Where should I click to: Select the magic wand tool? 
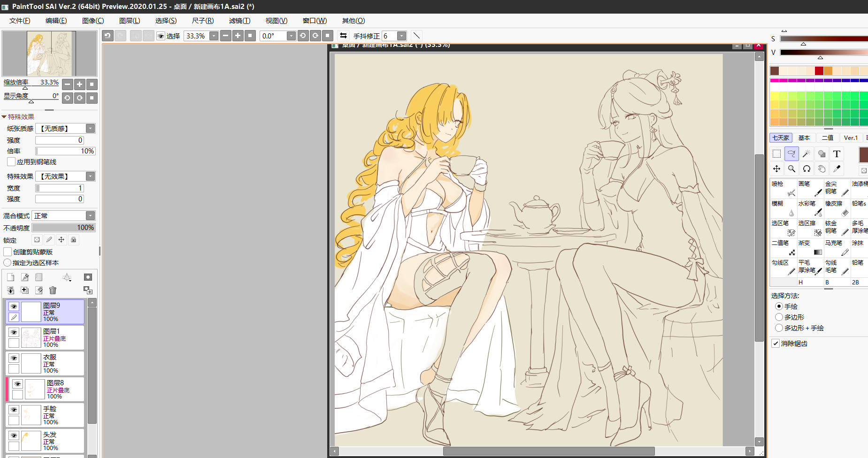(807, 154)
